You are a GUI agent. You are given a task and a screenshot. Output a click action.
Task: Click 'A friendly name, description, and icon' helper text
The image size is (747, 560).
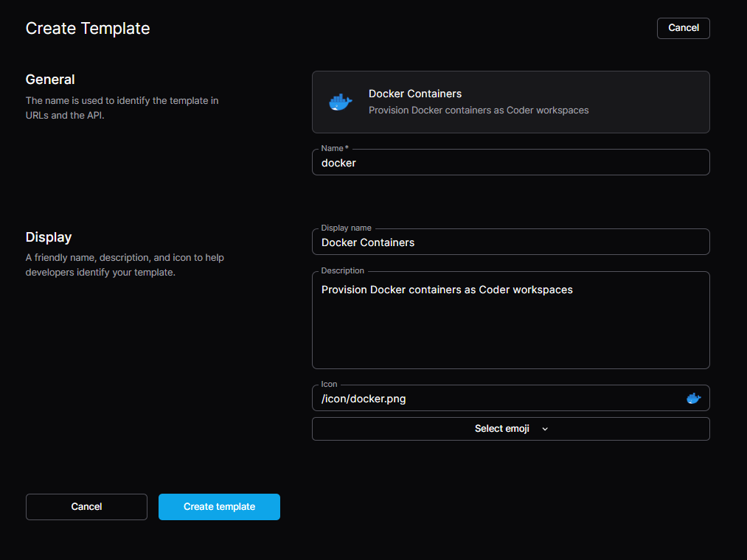point(125,265)
